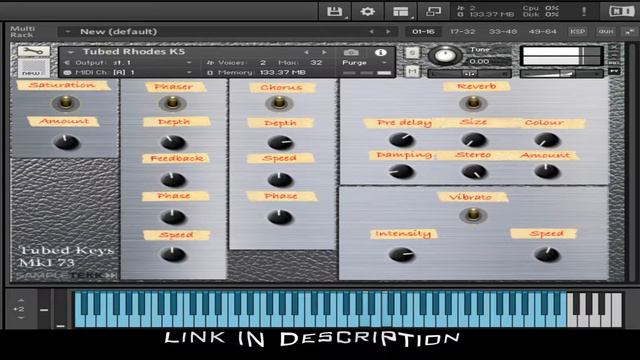Click the Tune knob

(444, 56)
